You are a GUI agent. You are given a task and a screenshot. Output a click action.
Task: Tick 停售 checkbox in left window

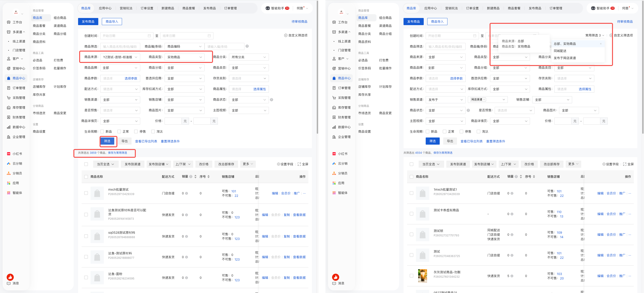click(136, 132)
